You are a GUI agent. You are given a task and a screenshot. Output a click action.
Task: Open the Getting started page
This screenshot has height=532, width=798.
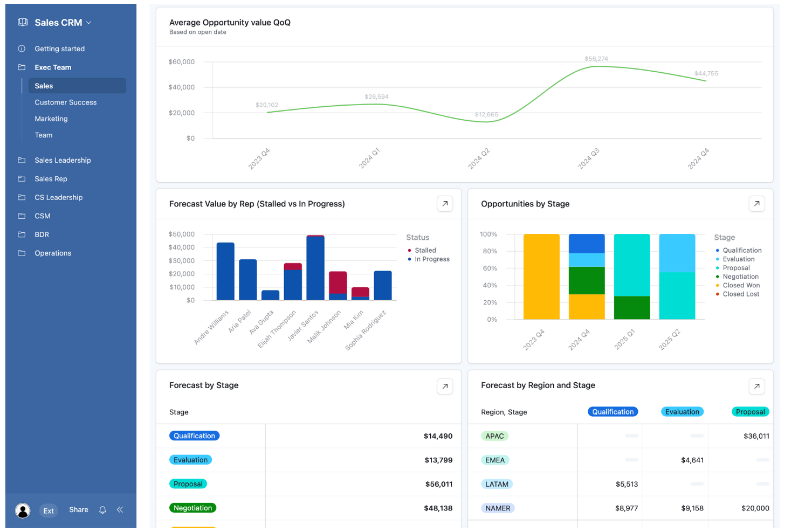click(x=59, y=49)
